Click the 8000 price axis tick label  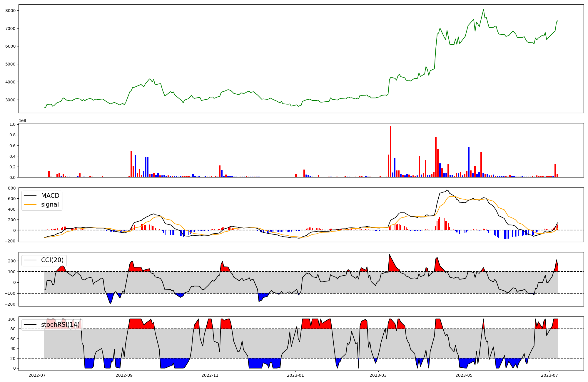tap(10, 11)
